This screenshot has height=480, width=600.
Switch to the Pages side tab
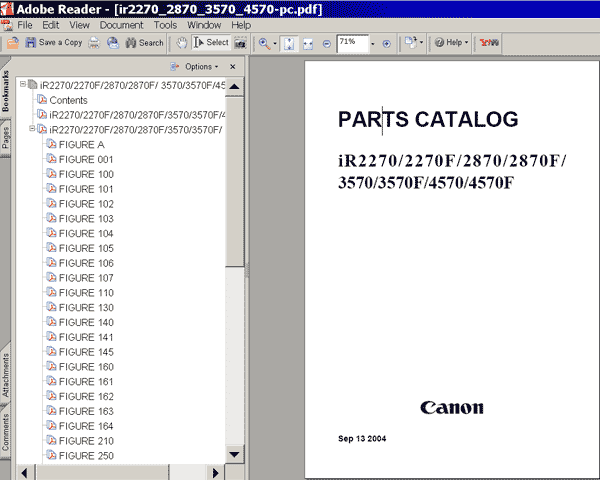point(5,137)
